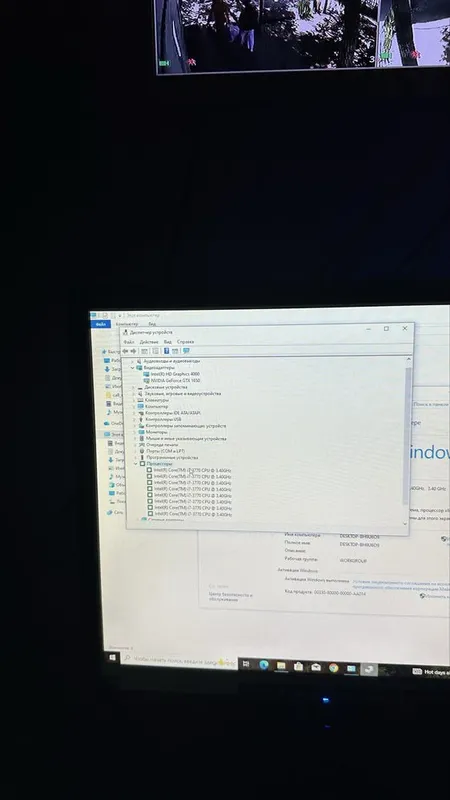Expand the Компьютер category in Device Manager
Image resolution: width=450 pixels, height=800 pixels.
pyautogui.click(x=135, y=407)
